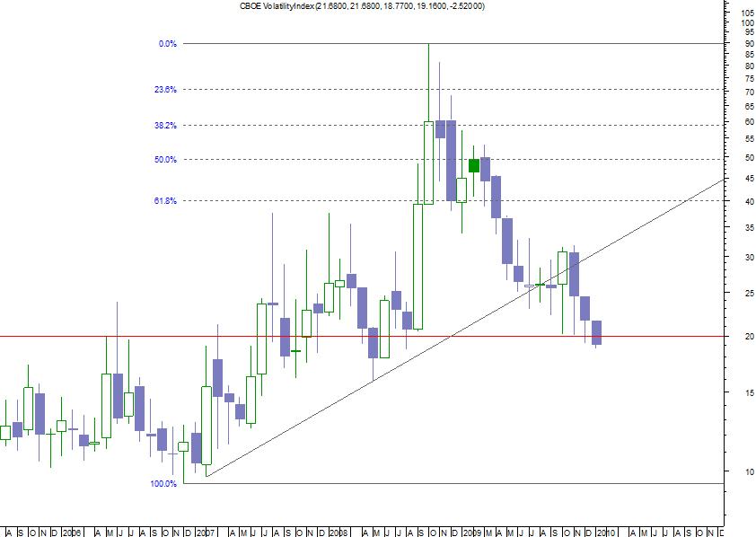This screenshot has height=537, width=756.
Task: Click the tallest green candle peaking at 90
Action: 428,163
